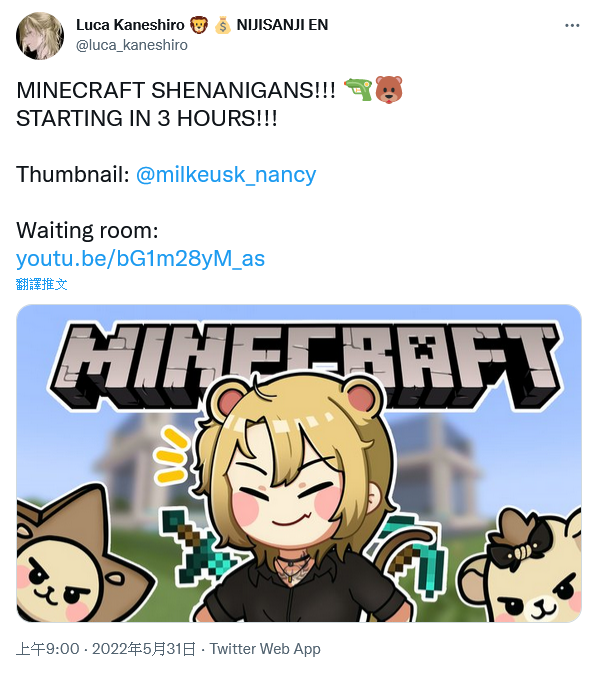598x674 pixels.
Task: Click the 2022年5月31日 date text
Action: (x=144, y=649)
